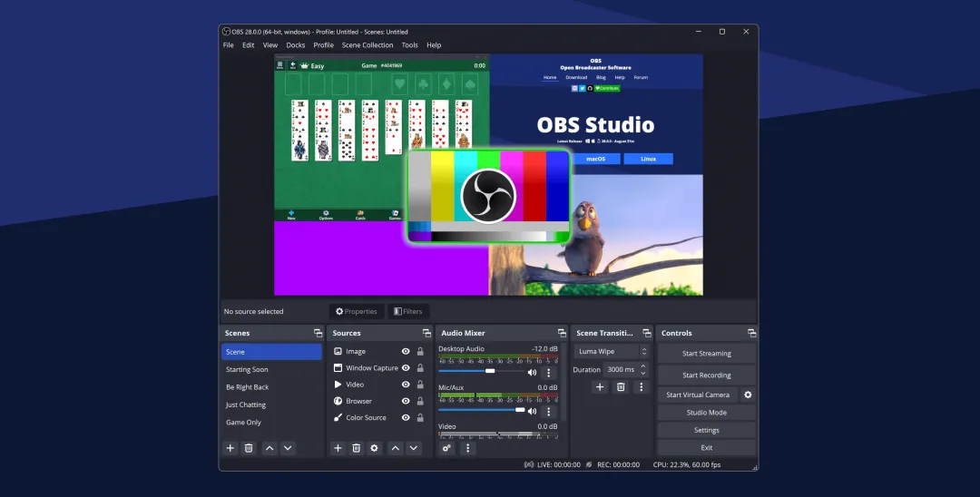Move source up with arrow icon
980x497 pixels.
point(395,448)
